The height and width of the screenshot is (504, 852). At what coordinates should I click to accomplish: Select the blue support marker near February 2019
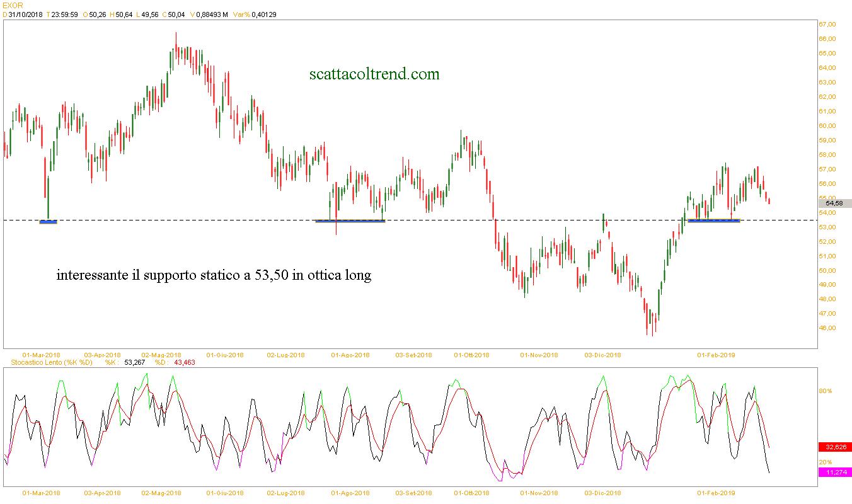click(x=713, y=220)
